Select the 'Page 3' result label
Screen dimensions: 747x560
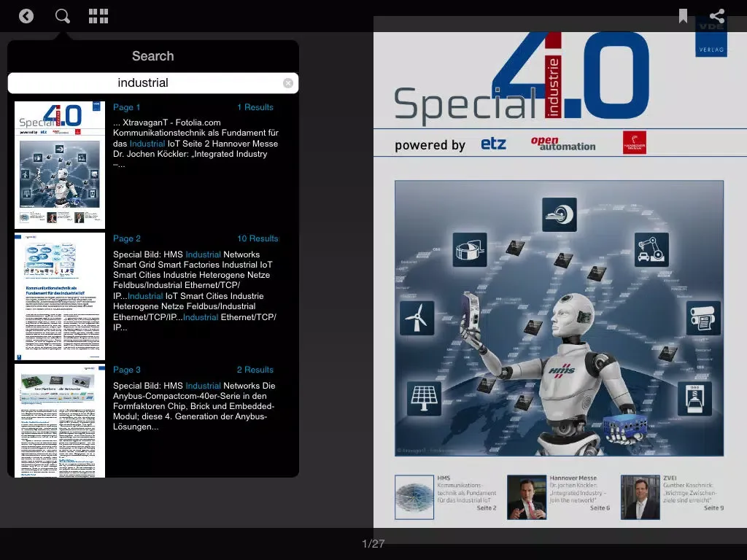[127, 370]
